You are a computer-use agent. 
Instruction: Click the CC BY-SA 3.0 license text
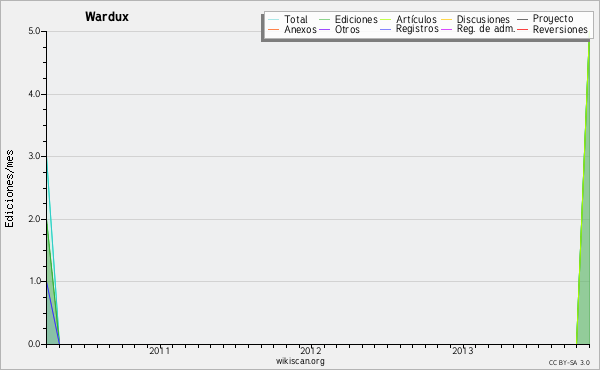[569, 362]
